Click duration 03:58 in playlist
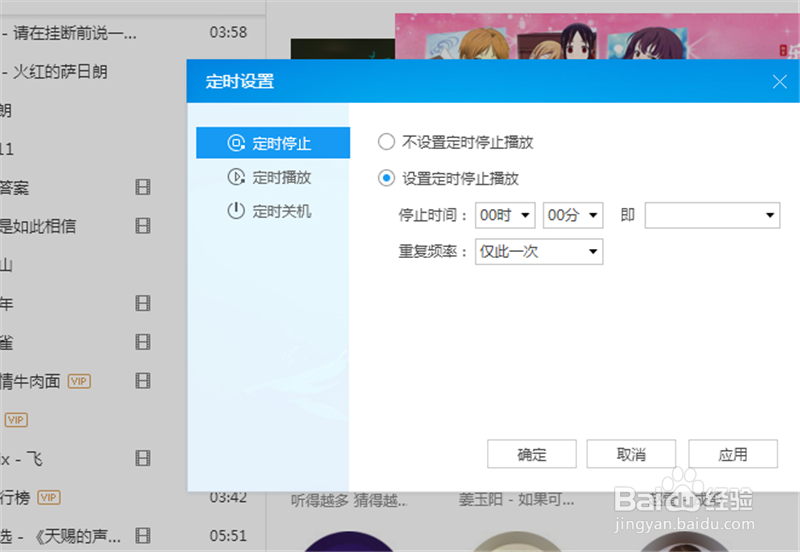The height and width of the screenshot is (552, 800). (228, 32)
